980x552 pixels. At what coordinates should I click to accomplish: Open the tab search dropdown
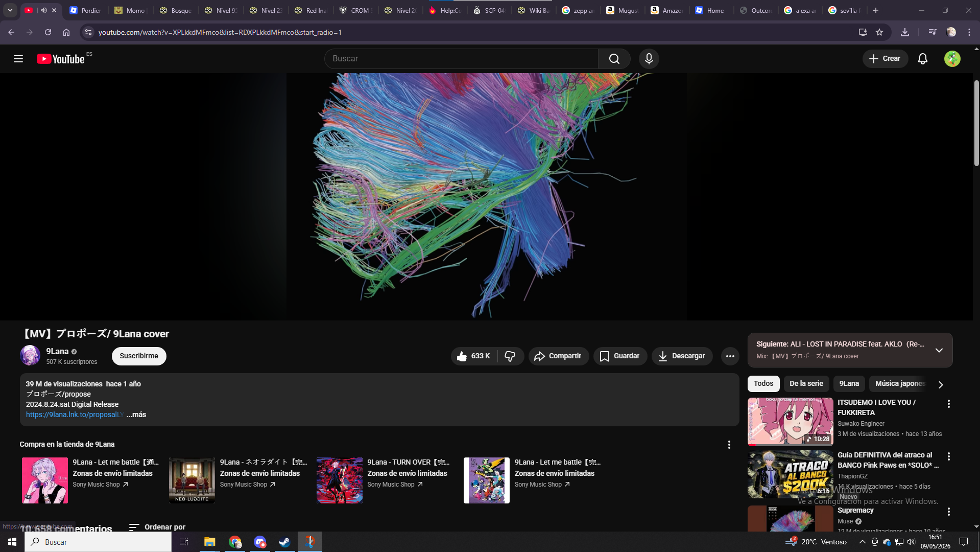coord(10,10)
